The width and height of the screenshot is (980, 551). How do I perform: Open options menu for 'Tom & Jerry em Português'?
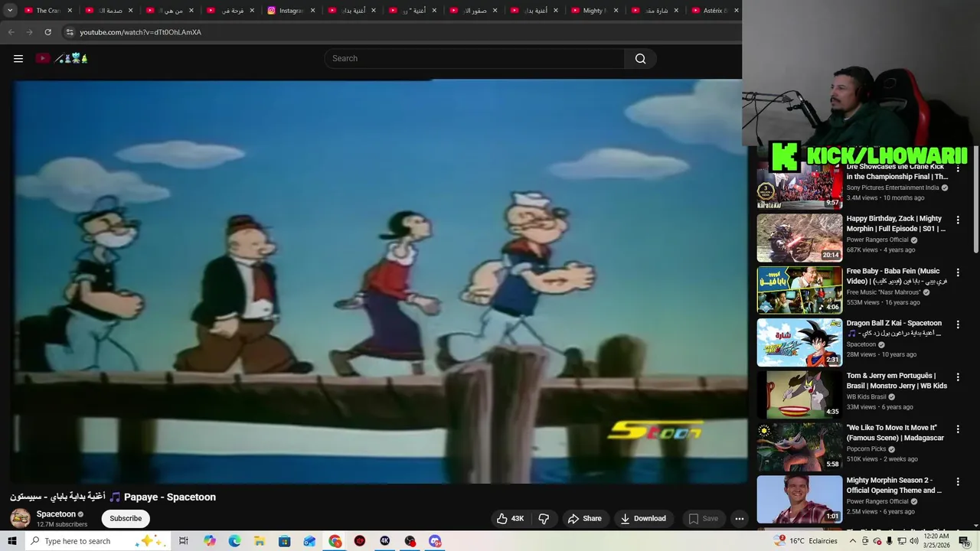coord(958,377)
